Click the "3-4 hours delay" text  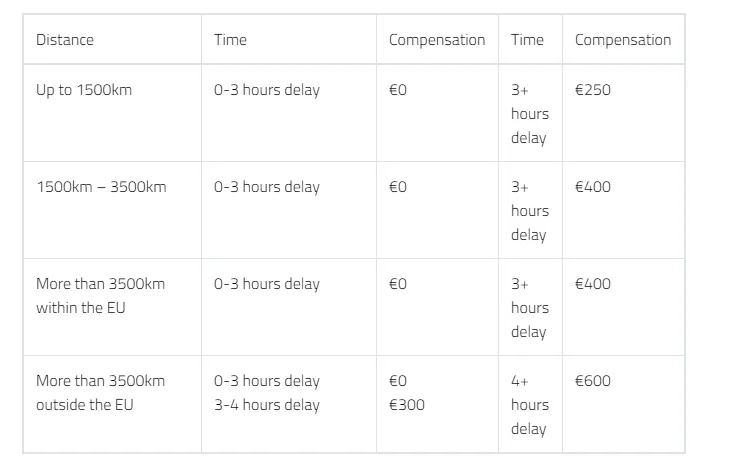click(x=267, y=405)
